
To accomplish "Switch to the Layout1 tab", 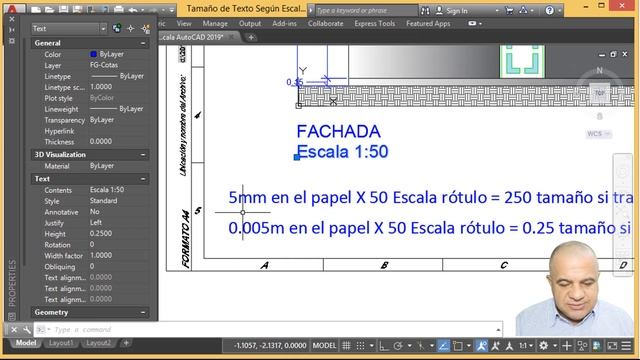I will 61,343.
